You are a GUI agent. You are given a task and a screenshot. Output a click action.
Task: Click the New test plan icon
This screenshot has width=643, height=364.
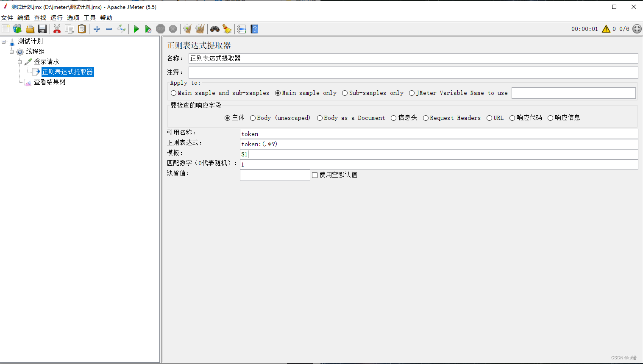tap(6, 29)
